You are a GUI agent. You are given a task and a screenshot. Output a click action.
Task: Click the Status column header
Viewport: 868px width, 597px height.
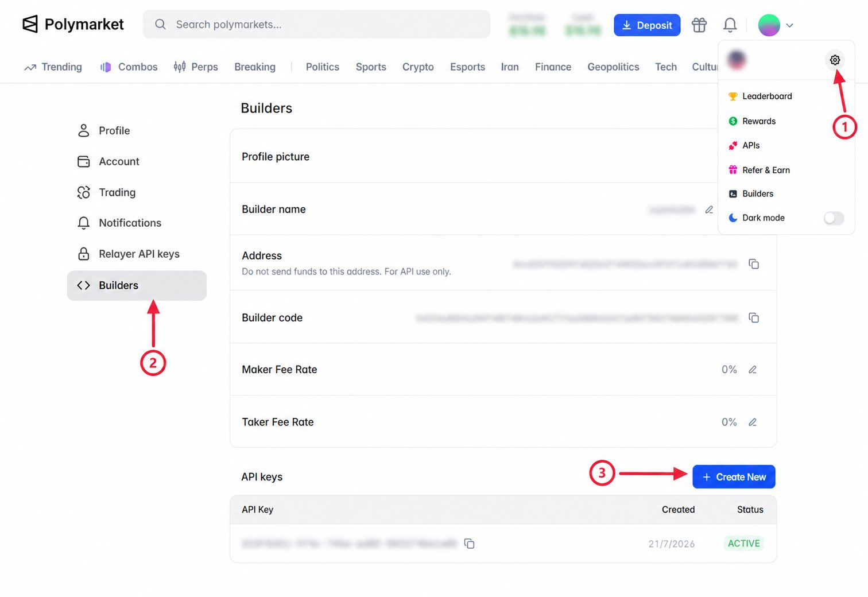[x=750, y=510]
